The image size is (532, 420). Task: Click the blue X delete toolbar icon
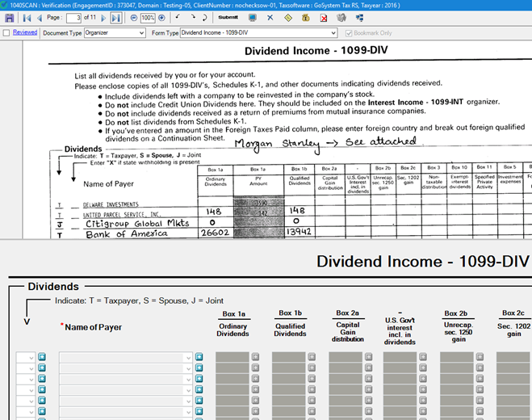(270, 17)
